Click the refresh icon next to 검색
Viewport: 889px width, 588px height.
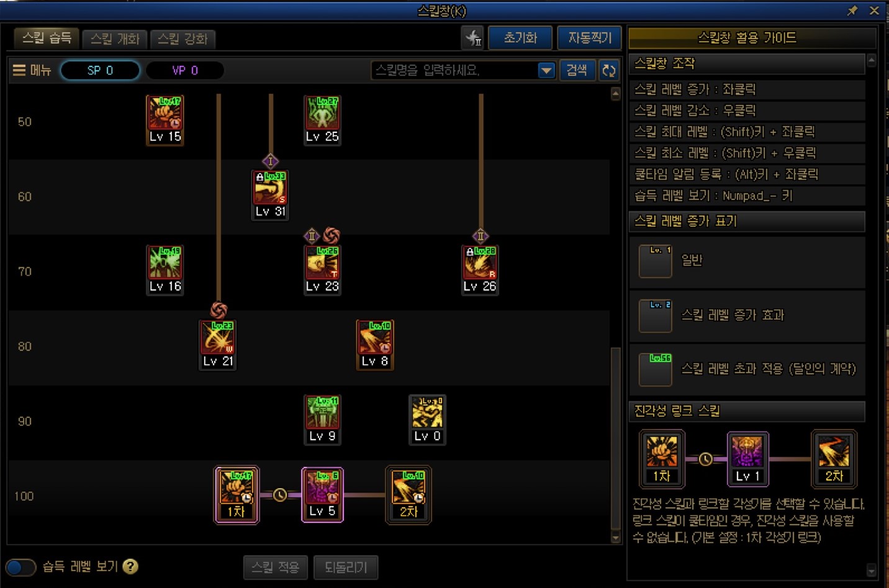click(x=609, y=70)
